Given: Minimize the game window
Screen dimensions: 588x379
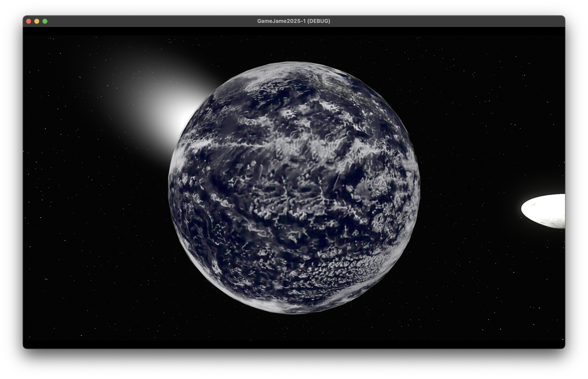Looking at the screenshot, I should [37, 21].
